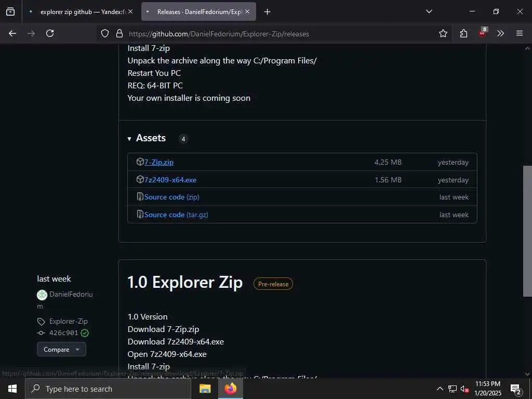Screen dimensions: 532x399
Task: Click the forward navigation arrow
Action: click(31, 34)
